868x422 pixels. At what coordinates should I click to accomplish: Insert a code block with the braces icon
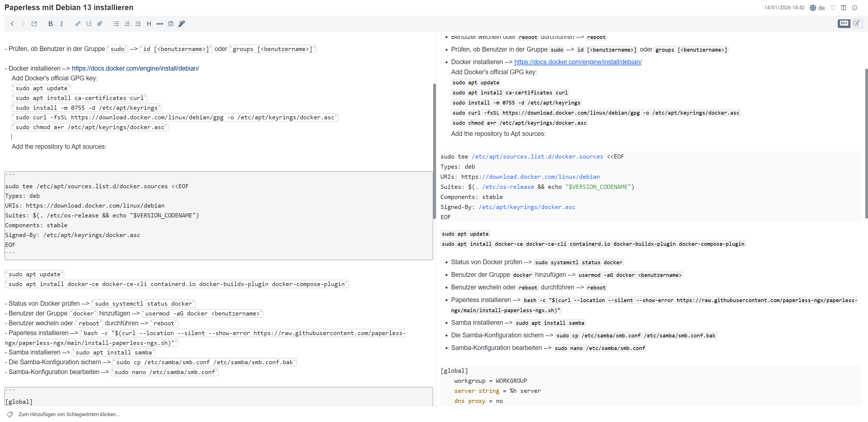pos(89,24)
